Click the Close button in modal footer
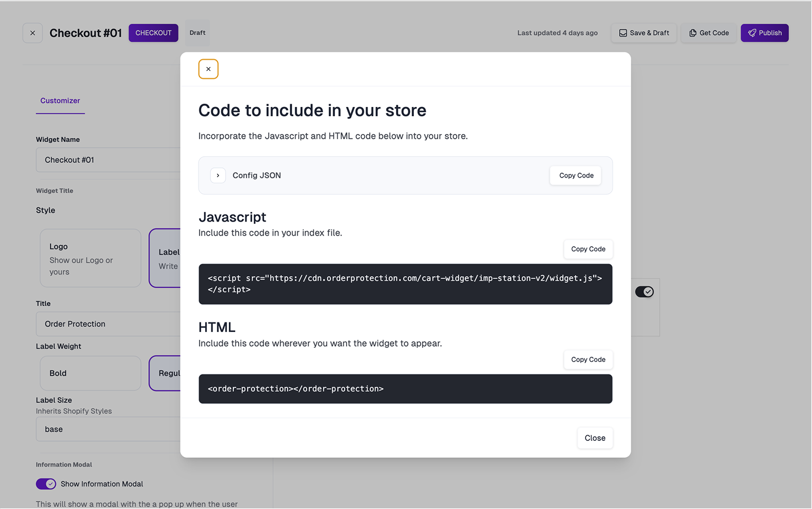Image resolution: width=812 pixels, height=509 pixels. coord(595,438)
